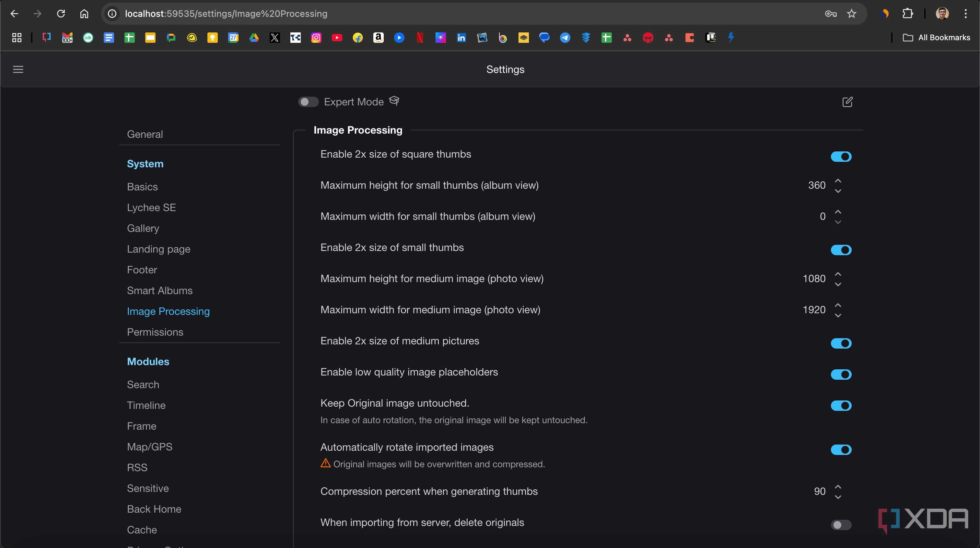This screenshot has height=548, width=980.
Task: Click the browser address bar URL
Action: (x=226, y=14)
